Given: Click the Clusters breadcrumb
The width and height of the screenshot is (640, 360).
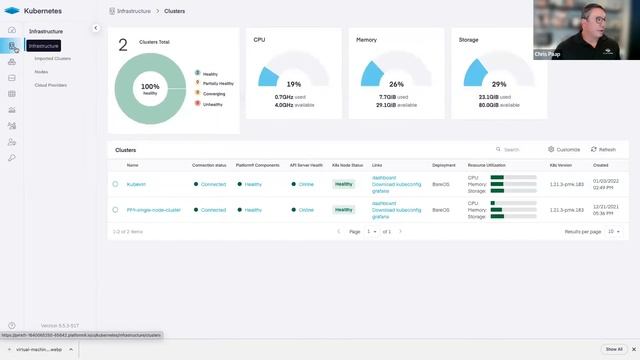Looking at the screenshot, I should click(x=174, y=11).
